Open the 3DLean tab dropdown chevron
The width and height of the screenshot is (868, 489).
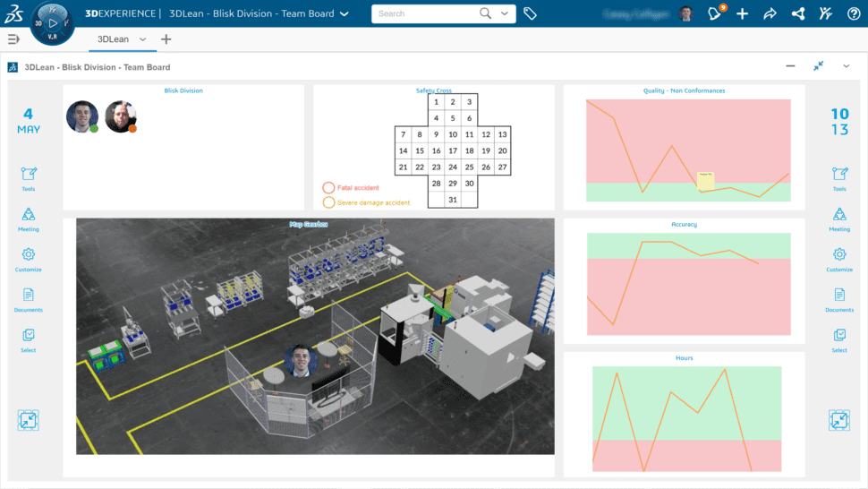[143, 39]
